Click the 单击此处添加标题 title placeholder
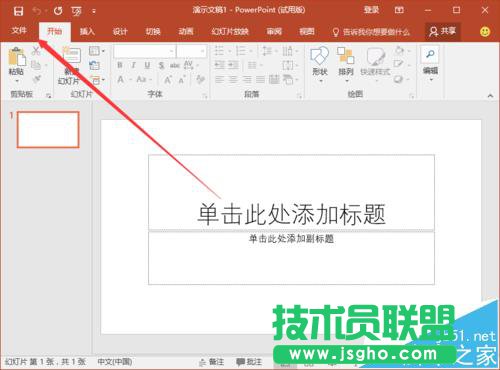Screen dimensions: 500x370 (291, 192)
